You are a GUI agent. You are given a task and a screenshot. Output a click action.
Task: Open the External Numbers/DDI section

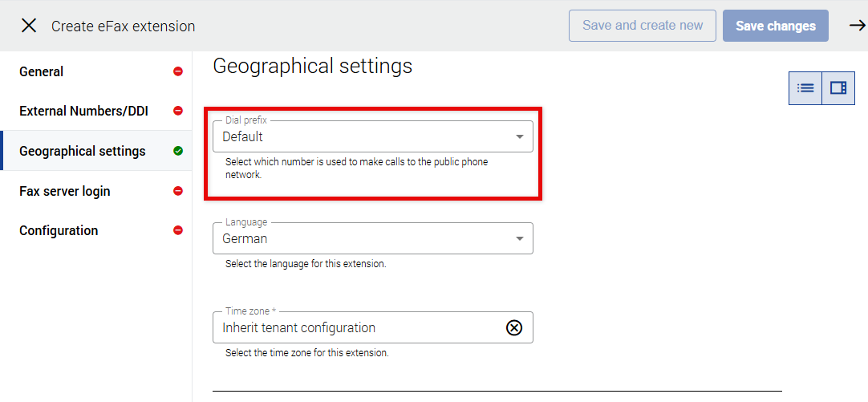(83, 111)
